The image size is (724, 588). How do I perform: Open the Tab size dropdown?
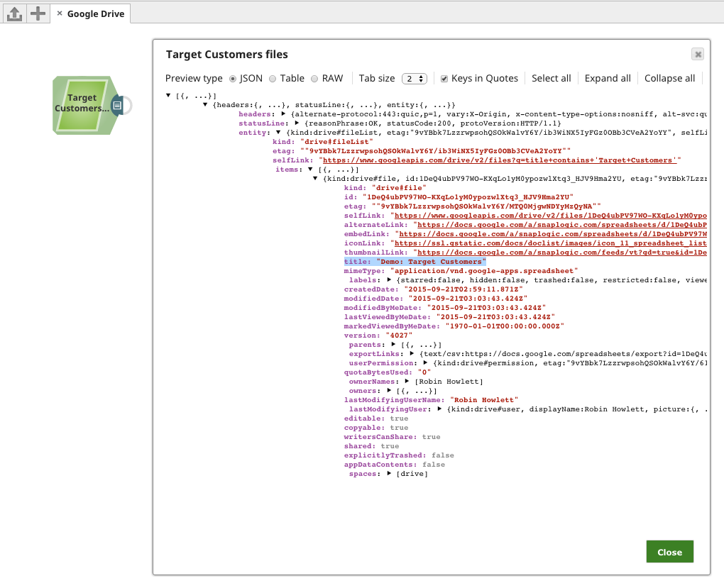point(415,79)
